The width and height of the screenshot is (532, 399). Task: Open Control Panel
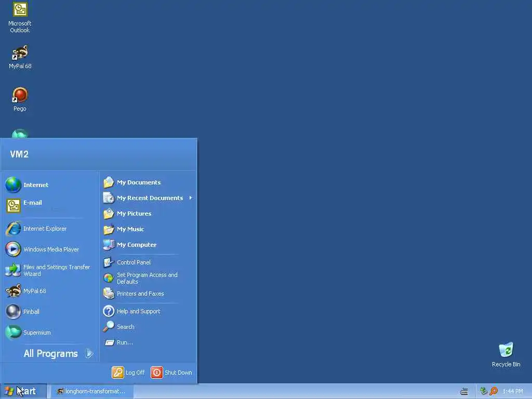coord(148,262)
